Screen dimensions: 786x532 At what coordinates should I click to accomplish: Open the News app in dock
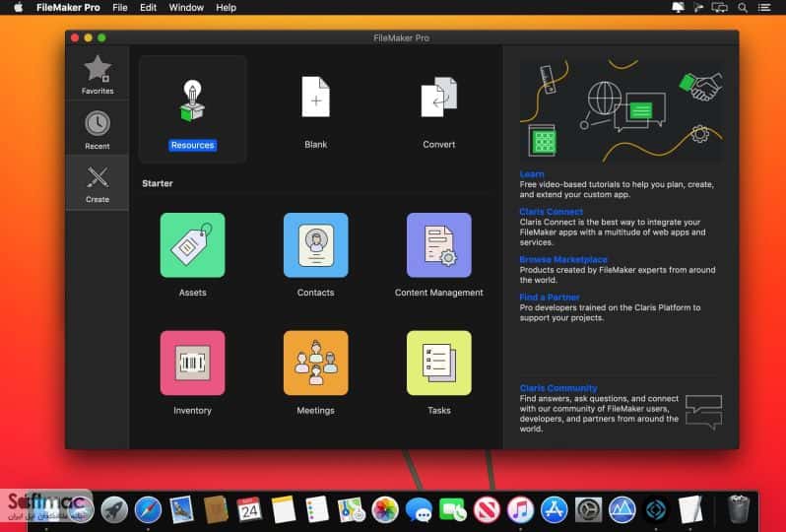(x=487, y=510)
